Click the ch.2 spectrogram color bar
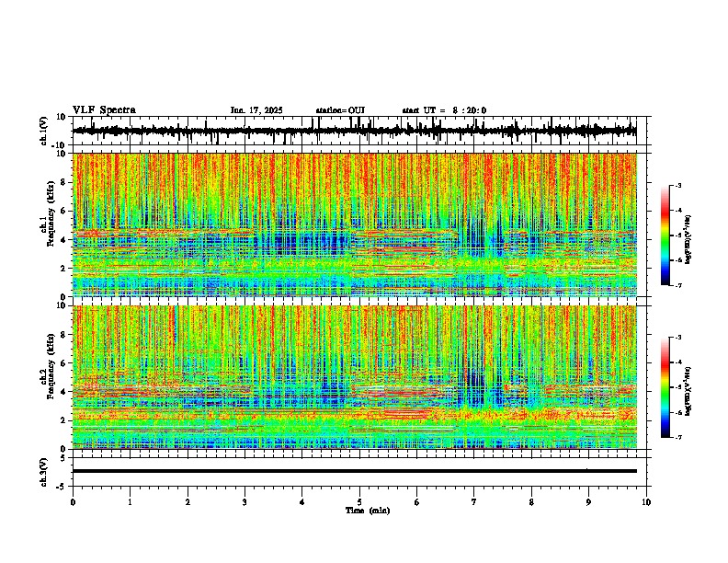728x563 pixels. pyautogui.click(x=665, y=387)
